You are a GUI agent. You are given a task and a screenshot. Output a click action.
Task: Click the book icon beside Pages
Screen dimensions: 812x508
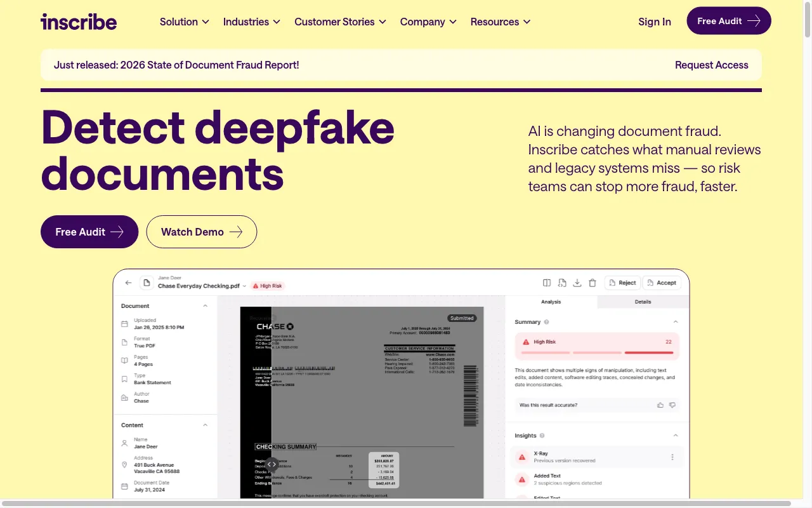click(x=124, y=361)
